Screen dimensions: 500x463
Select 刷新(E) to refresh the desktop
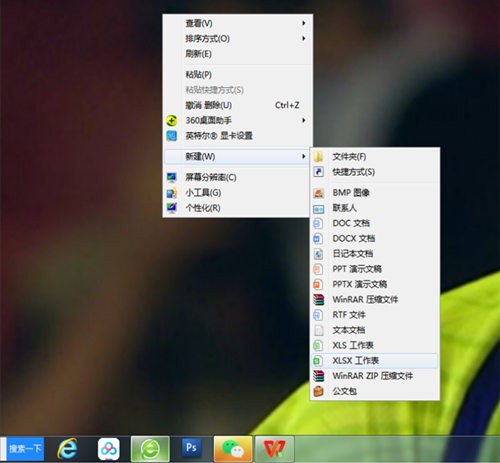[237, 54]
